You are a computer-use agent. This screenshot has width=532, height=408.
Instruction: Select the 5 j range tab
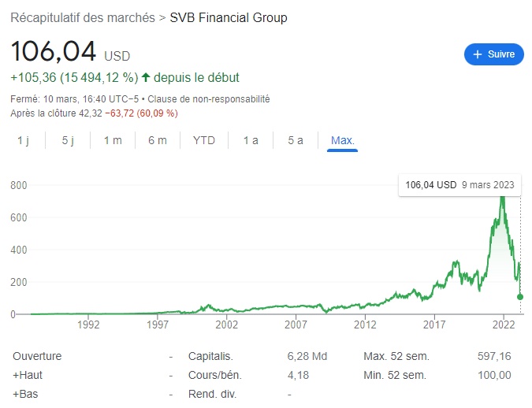tap(68, 140)
